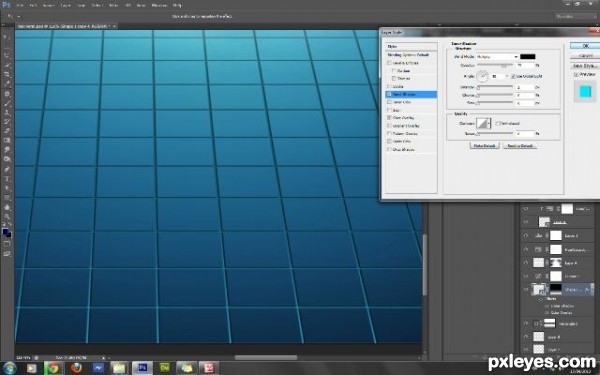The width and height of the screenshot is (600, 375).
Task: Select the Zoom tool
Action: [7, 217]
